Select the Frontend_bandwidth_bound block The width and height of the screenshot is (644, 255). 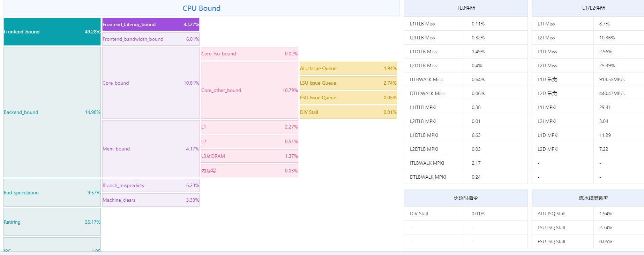point(151,39)
